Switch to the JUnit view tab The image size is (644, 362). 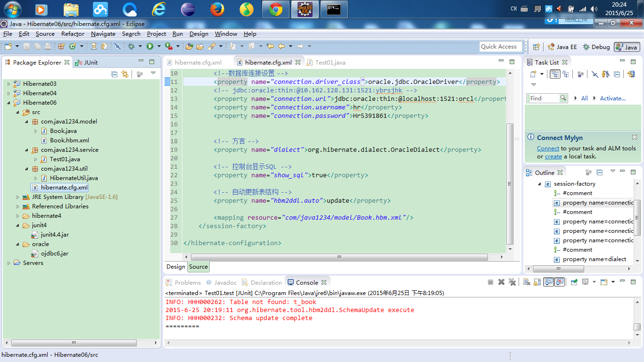point(87,62)
